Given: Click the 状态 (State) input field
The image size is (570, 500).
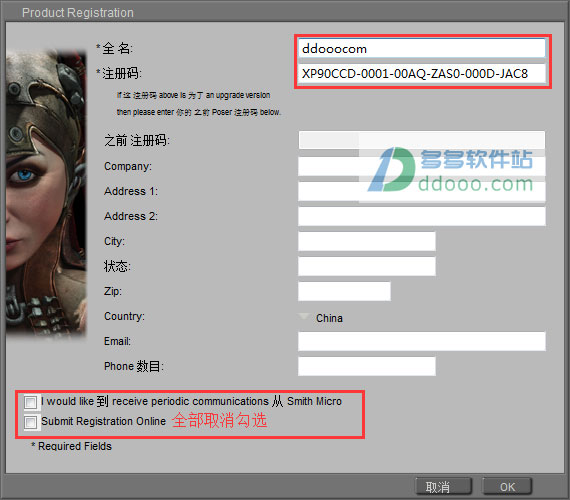Looking at the screenshot, I should tap(367, 266).
